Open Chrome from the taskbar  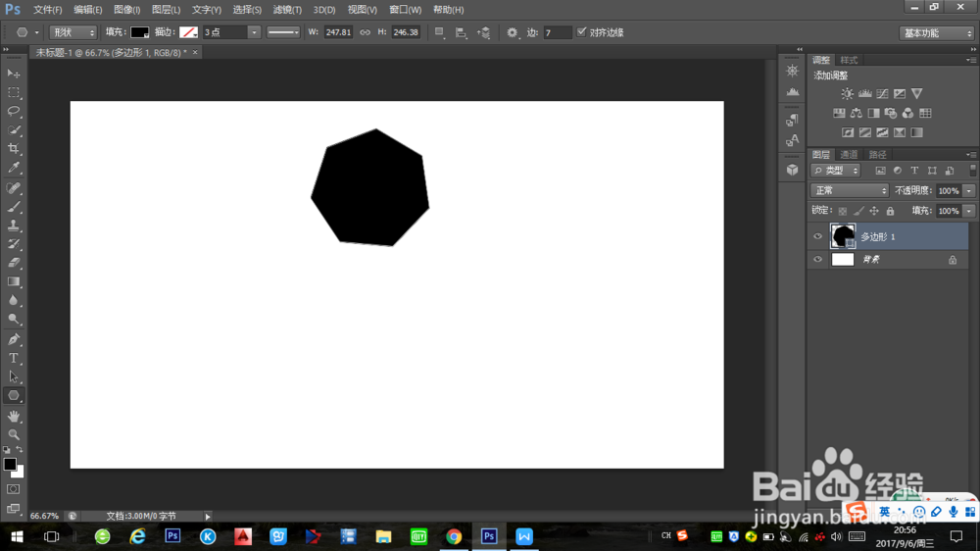click(x=454, y=536)
